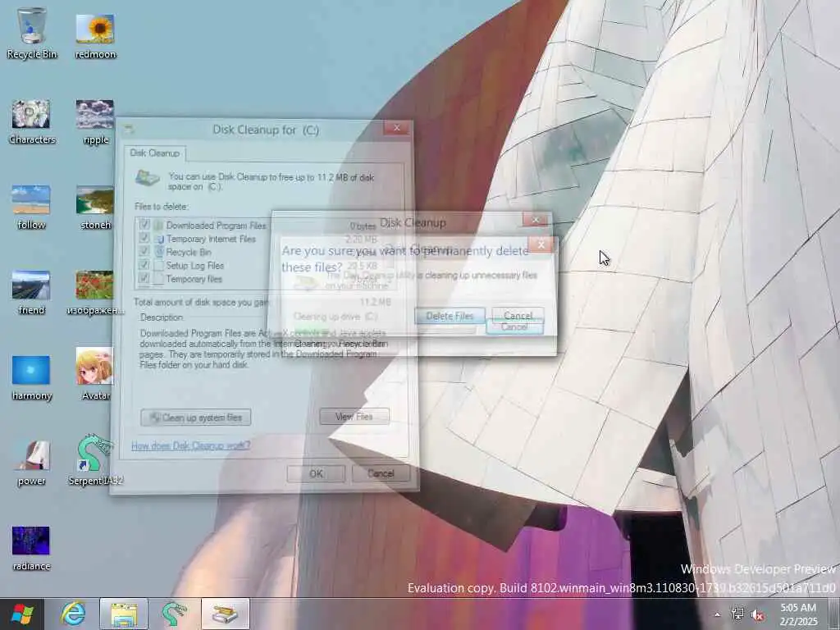The height and width of the screenshot is (630, 840).
Task: Click the Downloaded Program Files list row
Action: 265,226
